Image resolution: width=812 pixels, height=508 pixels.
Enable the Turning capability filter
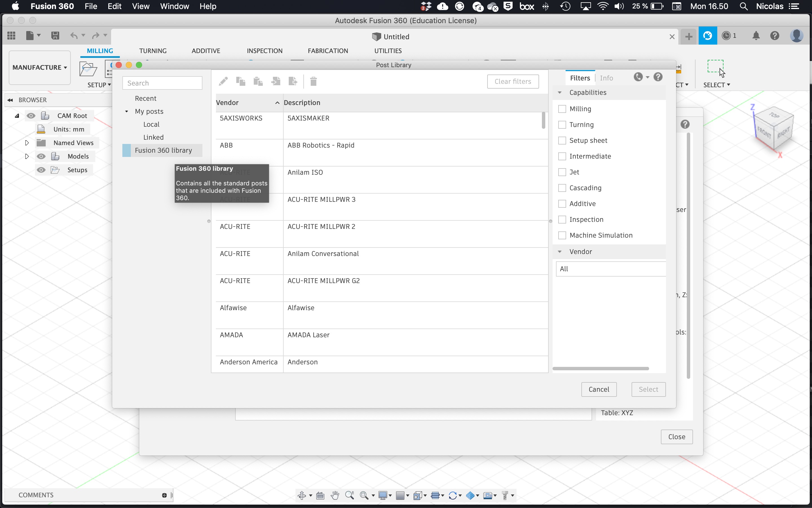point(562,125)
